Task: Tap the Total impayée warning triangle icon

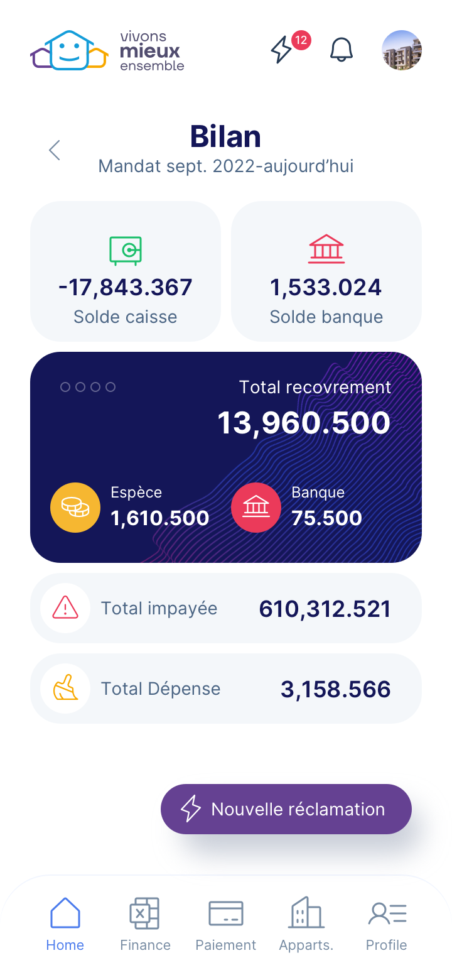Action: pyautogui.click(x=65, y=608)
